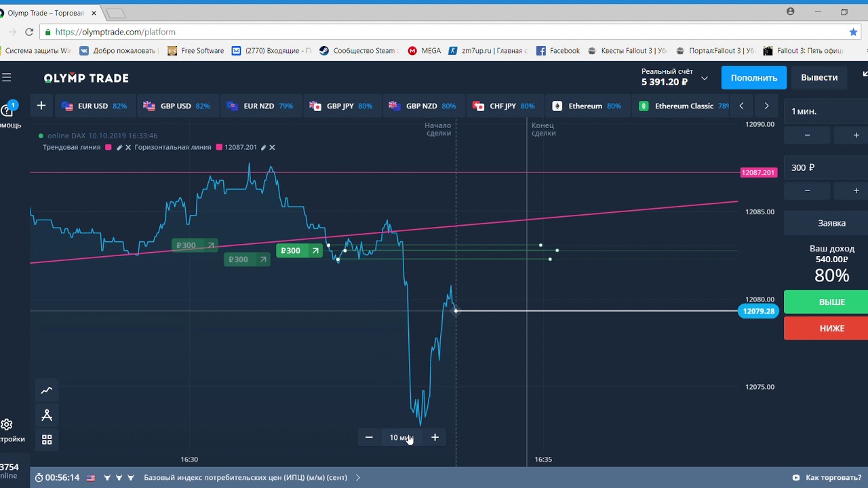Expand the fullscreen arrow next to Вывести
The image size is (868, 488).
point(864,74)
